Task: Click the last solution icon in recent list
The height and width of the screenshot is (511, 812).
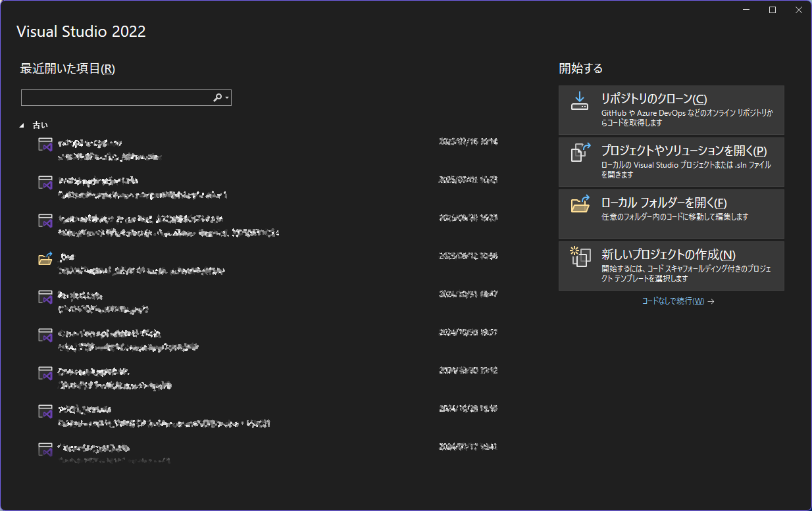Action: (45, 450)
